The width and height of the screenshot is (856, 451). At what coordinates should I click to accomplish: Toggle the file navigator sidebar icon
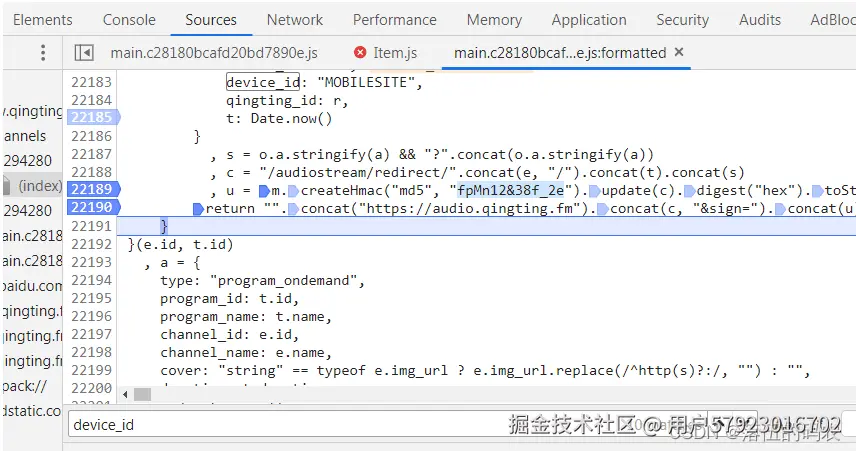tap(85, 53)
